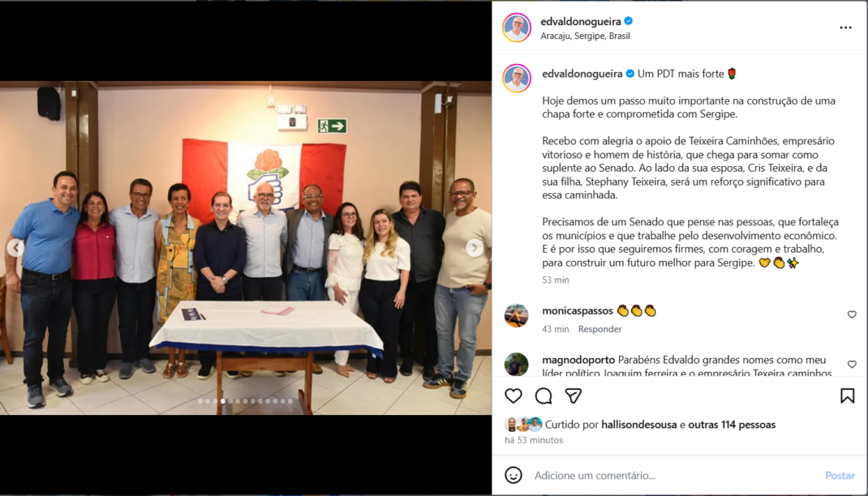
Task: Like monicaspassos's comment
Action: [852, 314]
